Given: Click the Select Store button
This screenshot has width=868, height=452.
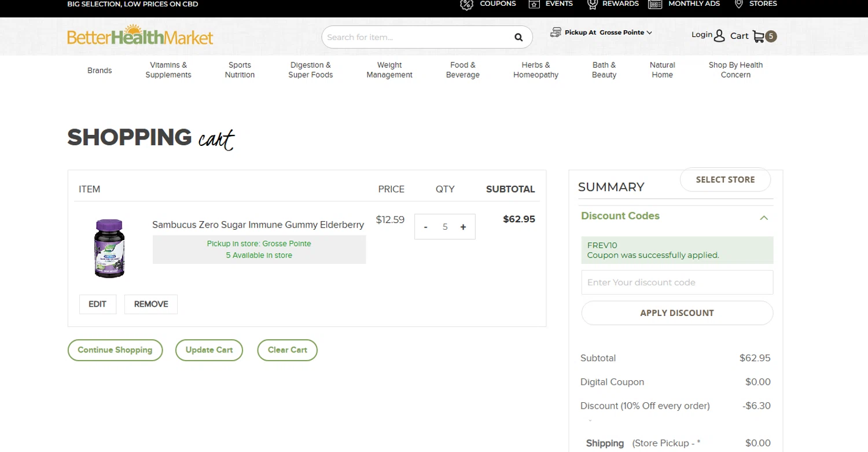Looking at the screenshot, I should pos(725,179).
